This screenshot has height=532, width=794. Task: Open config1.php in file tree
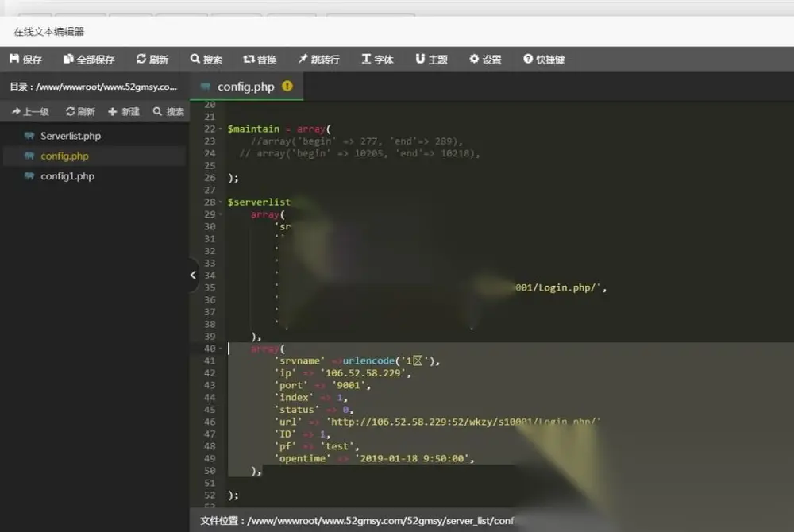tap(67, 176)
